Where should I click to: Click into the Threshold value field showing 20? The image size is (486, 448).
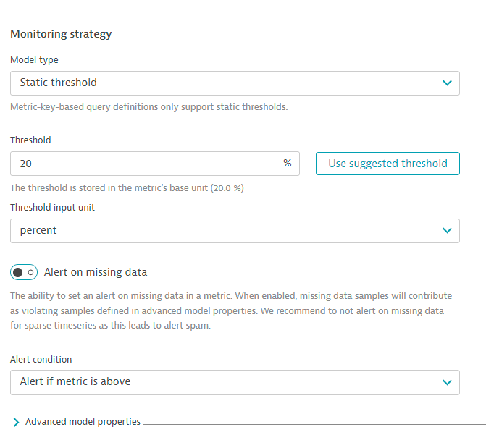[x=145, y=164]
